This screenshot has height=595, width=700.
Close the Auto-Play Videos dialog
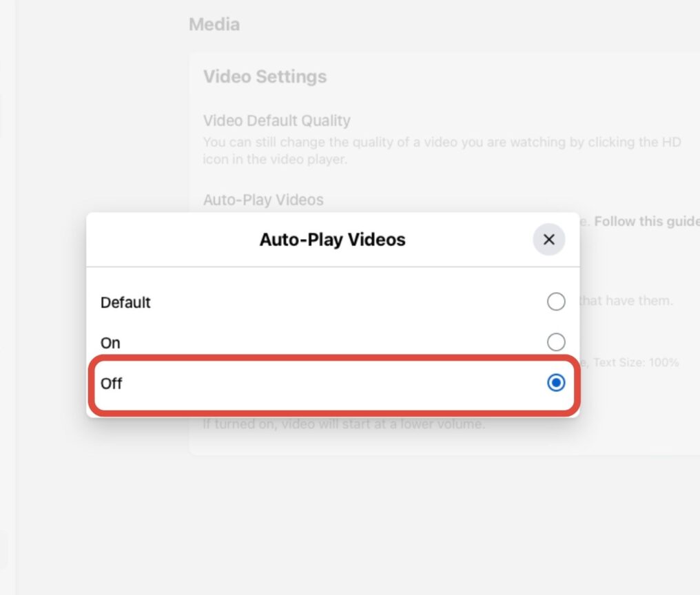[548, 240]
